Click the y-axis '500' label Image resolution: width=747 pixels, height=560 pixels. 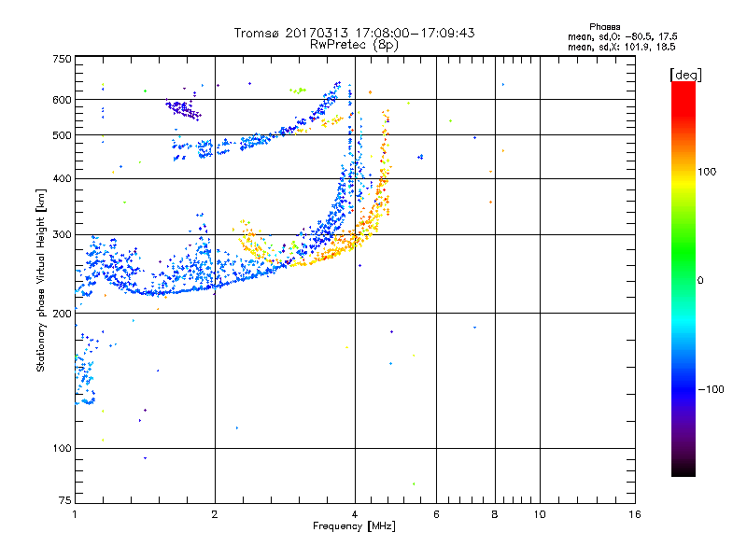click(62, 135)
